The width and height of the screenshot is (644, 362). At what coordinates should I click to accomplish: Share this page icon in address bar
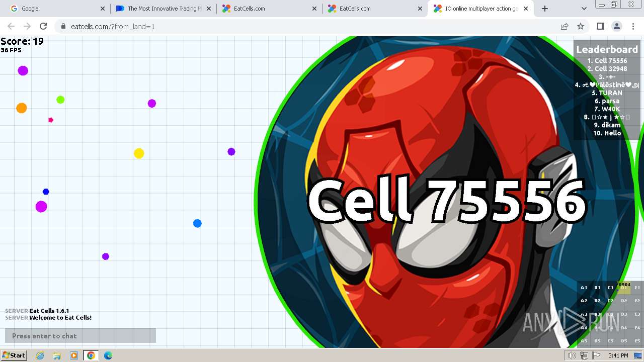(x=565, y=26)
